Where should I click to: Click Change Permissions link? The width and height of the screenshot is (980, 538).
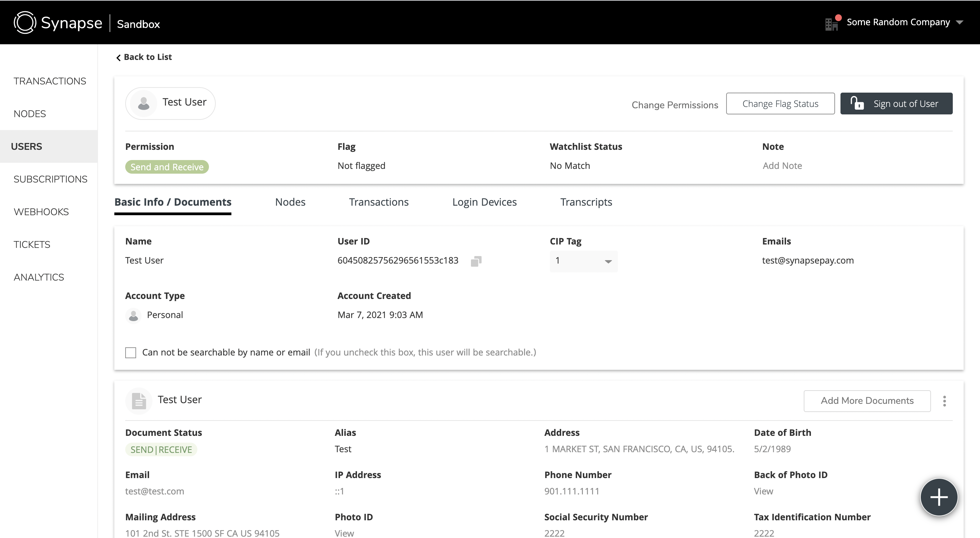(x=674, y=105)
